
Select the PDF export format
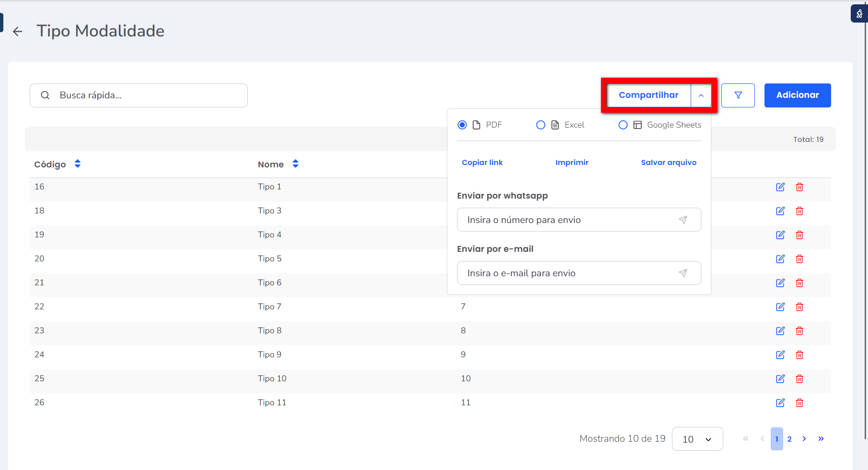tap(462, 125)
